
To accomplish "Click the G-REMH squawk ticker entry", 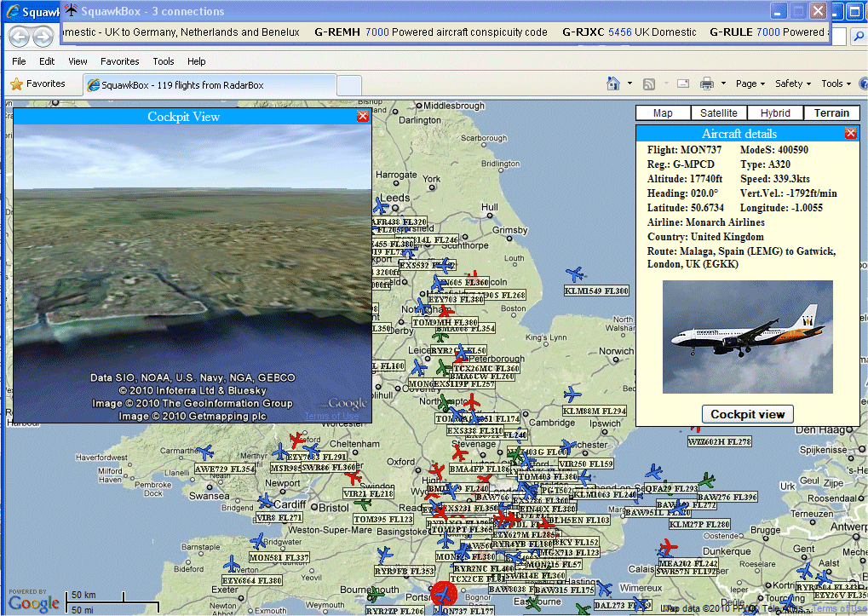I will pos(431,32).
